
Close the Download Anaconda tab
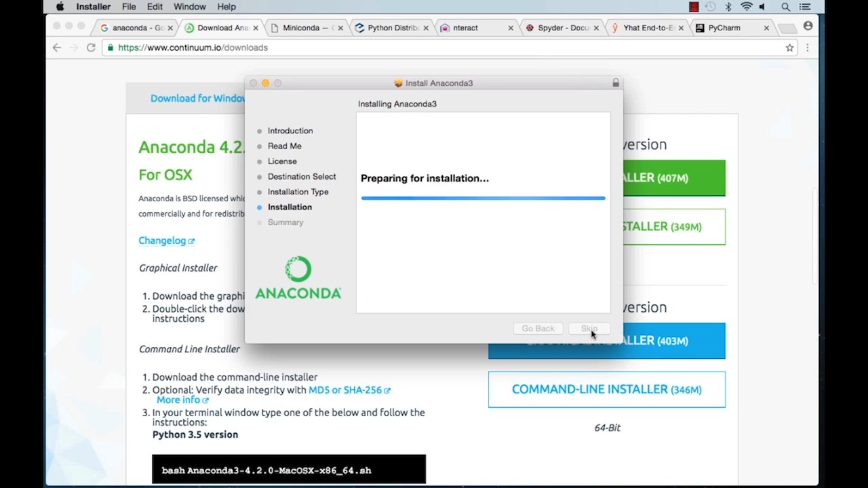[256, 28]
